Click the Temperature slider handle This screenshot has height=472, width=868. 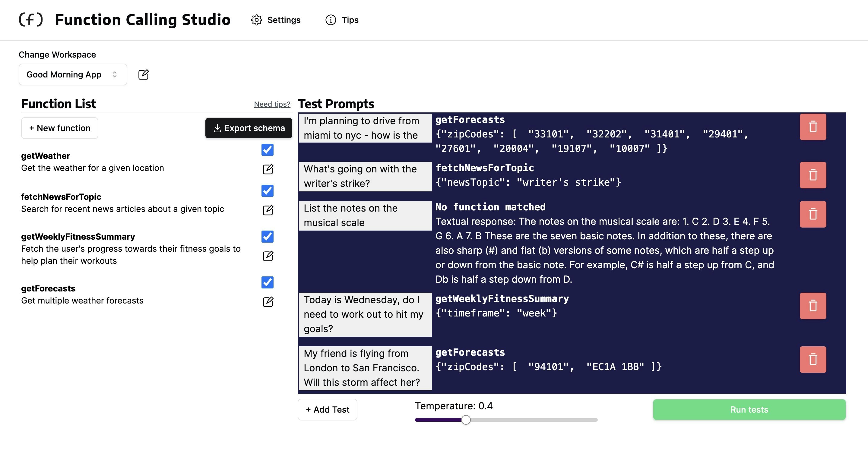pyautogui.click(x=466, y=420)
